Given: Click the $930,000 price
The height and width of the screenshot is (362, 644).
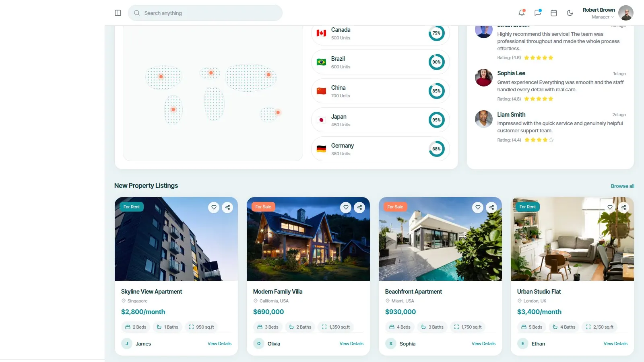Looking at the screenshot, I should pyautogui.click(x=400, y=312).
